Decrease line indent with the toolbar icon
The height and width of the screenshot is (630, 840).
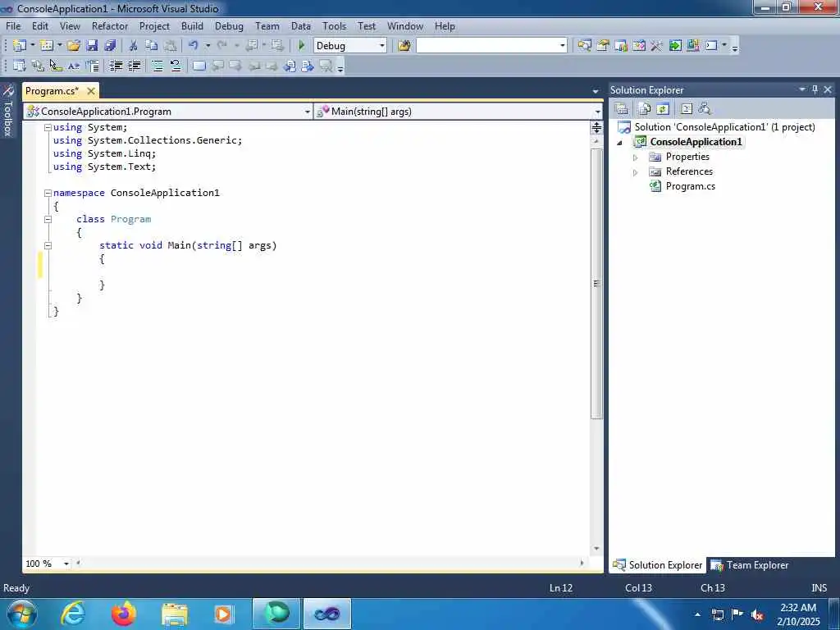(116, 66)
